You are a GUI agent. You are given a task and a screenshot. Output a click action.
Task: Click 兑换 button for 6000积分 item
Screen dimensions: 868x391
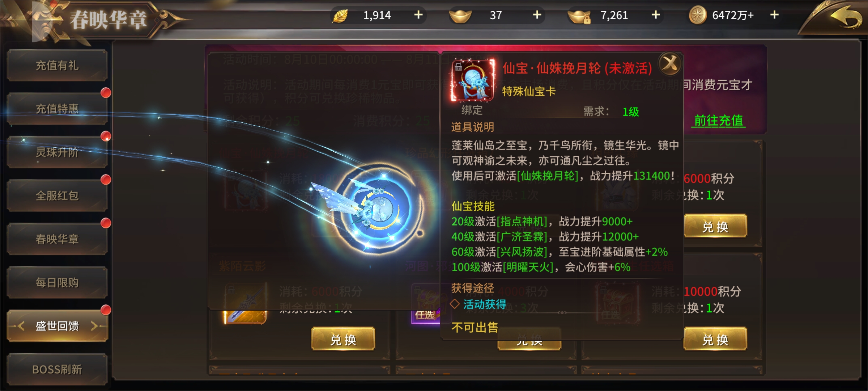tap(715, 226)
